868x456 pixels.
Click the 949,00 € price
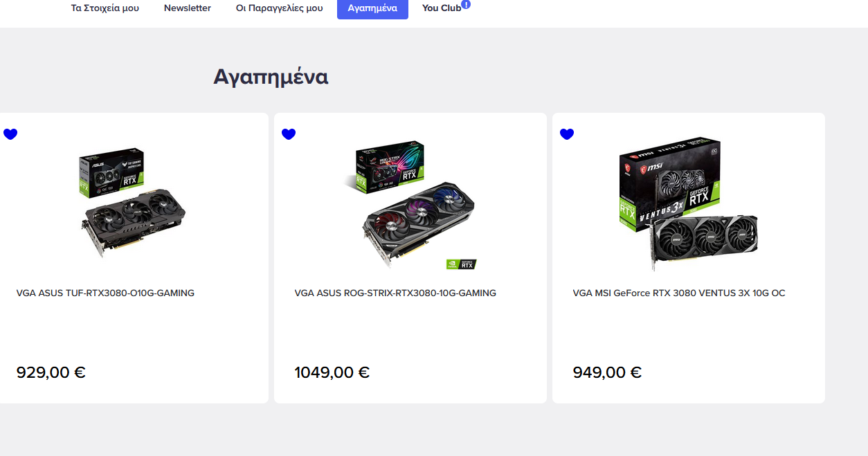607,372
